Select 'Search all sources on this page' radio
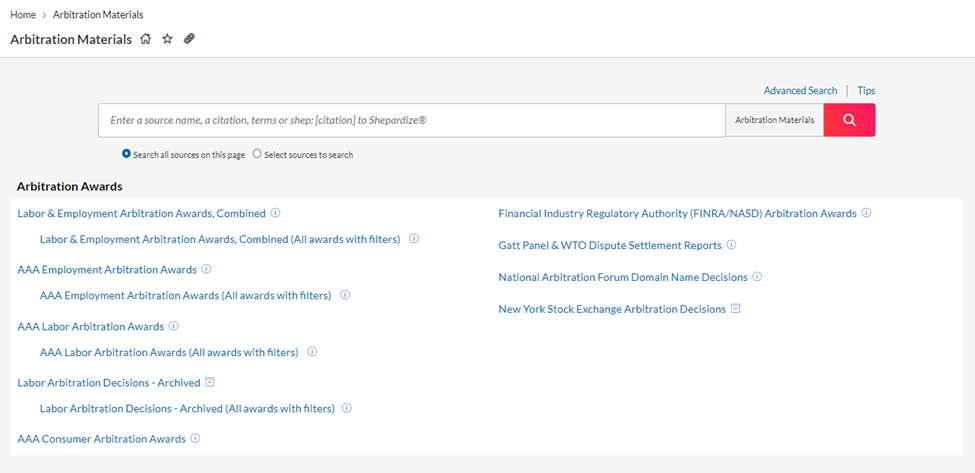The width and height of the screenshot is (975, 473). (x=126, y=154)
